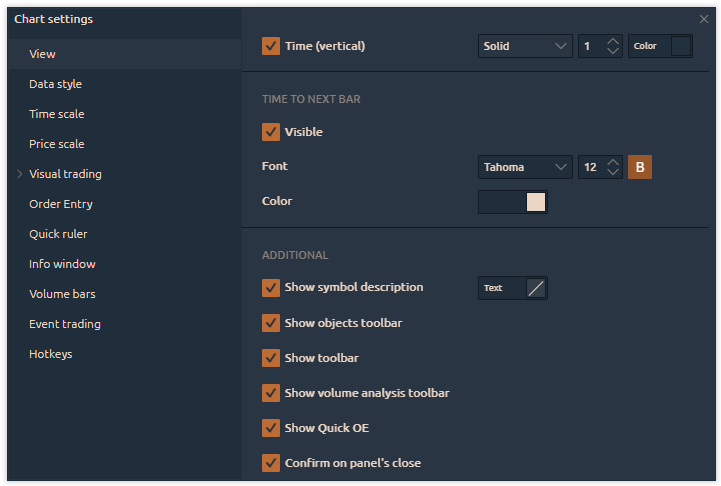Uncheck Show objects toolbar
Image resolution: width=721 pixels, height=486 pixels.
(x=270, y=323)
